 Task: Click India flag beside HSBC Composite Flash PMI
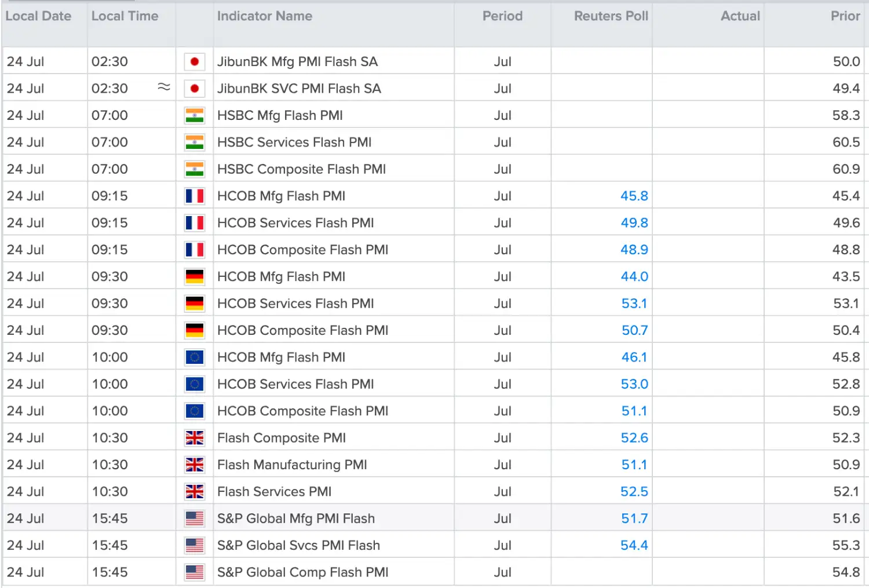pos(195,169)
